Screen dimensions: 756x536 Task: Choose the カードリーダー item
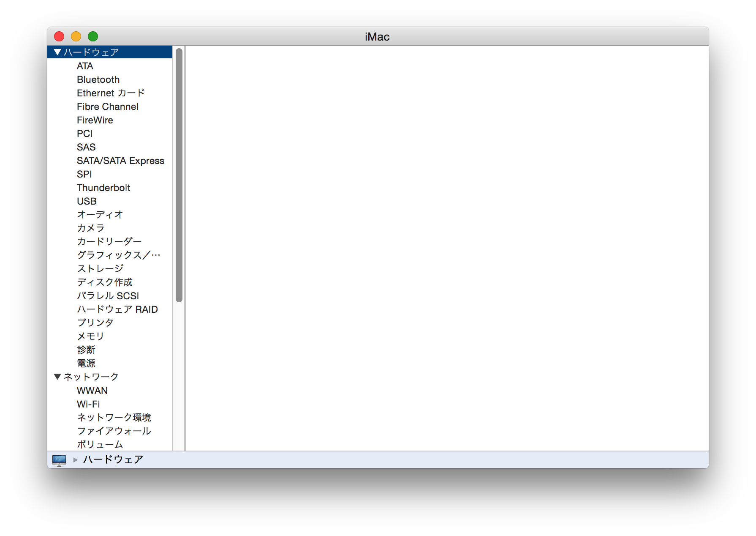[110, 242]
